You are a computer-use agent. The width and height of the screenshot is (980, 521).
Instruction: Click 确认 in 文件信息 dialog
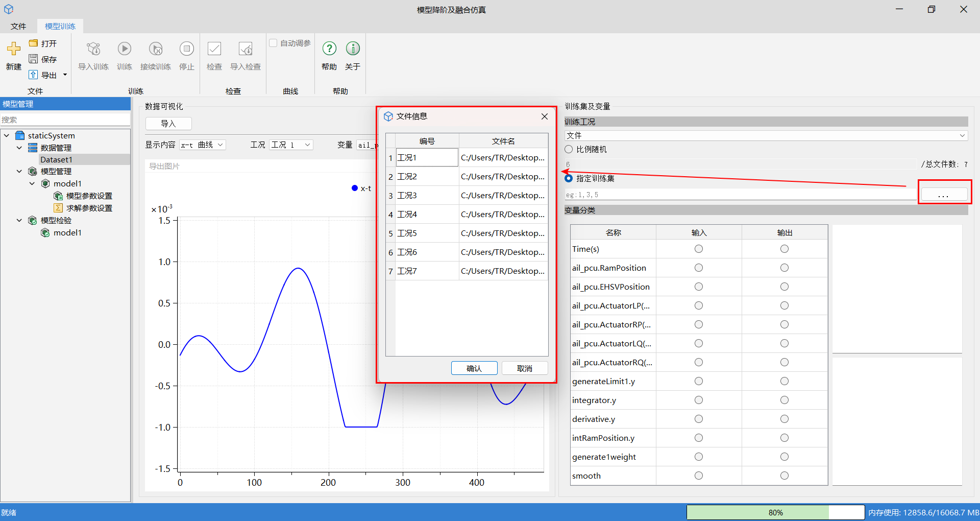point(474,368)
